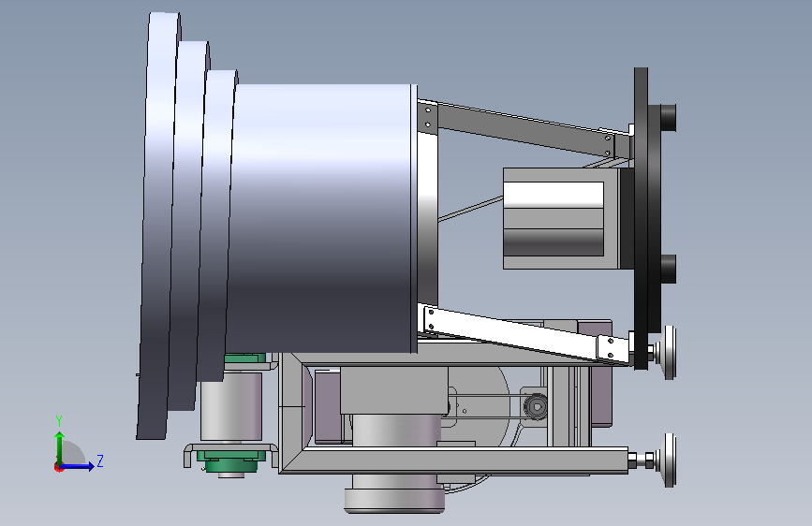Viewport: 812px width, 526px height.
Task: Select the green bearing housing at the bottom
Action: pyautogui.click(x=231, y=460)
